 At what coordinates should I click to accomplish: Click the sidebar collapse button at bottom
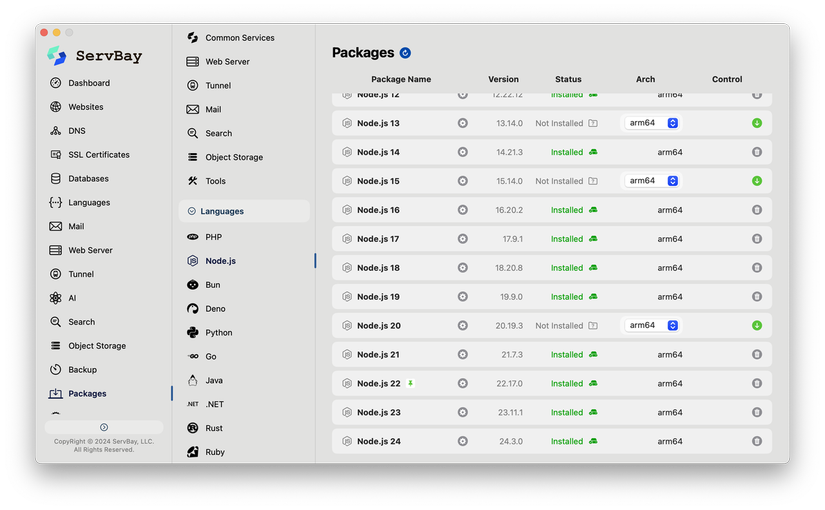[x=104, y=427]
